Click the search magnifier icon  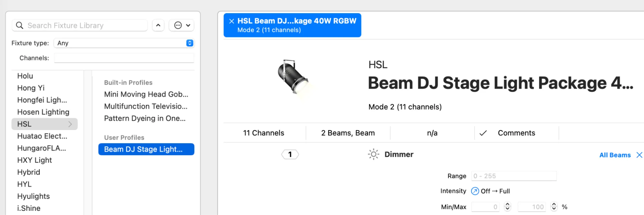pos(19,25)
